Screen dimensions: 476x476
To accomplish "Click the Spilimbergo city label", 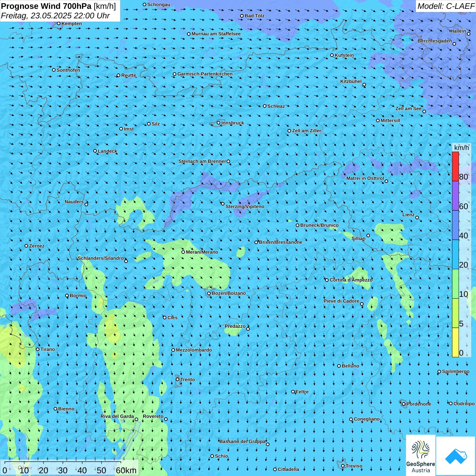I will [456, 371].
